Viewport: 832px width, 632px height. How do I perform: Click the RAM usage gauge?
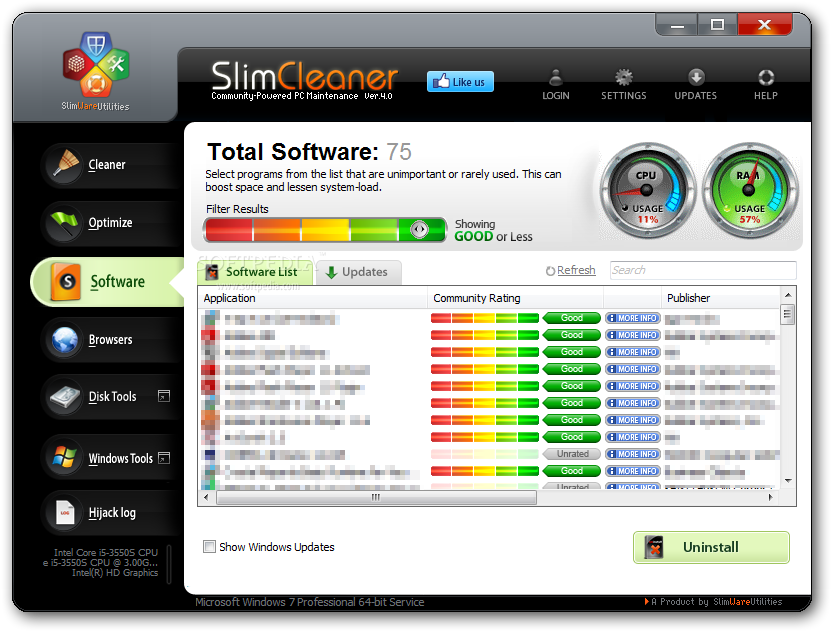pos(749,190)
